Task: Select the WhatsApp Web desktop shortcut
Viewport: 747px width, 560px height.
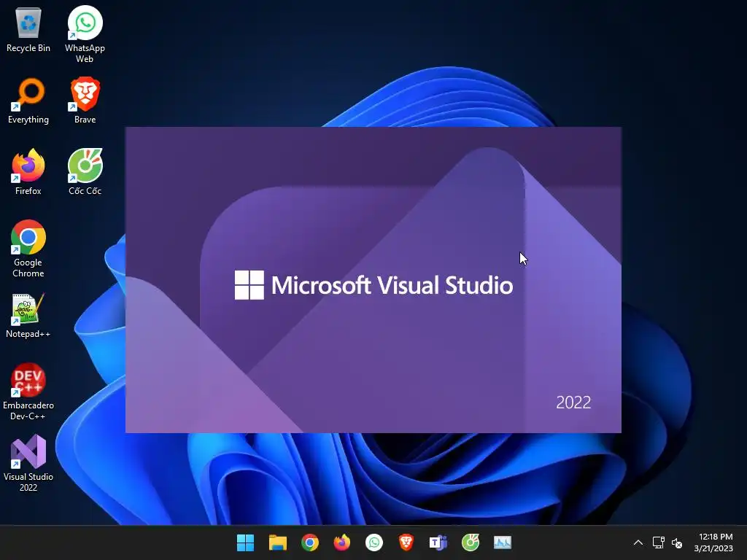Action: pos(85,34)
